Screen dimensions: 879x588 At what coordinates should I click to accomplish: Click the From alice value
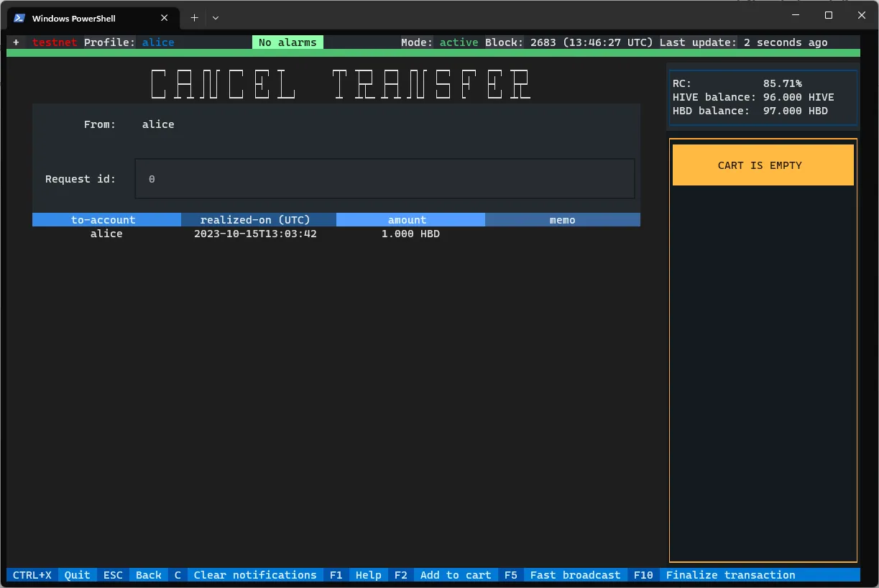click(158, 124)
